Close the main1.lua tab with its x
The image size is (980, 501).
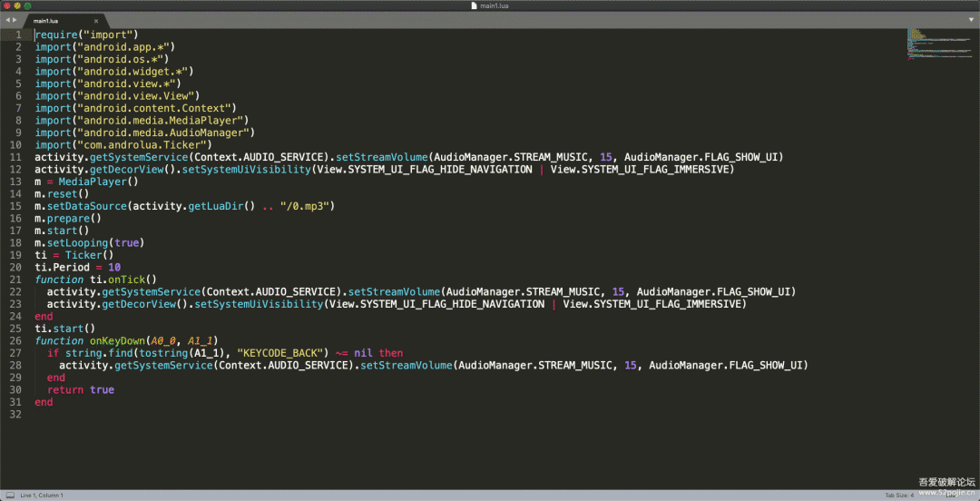pos(96,20)
